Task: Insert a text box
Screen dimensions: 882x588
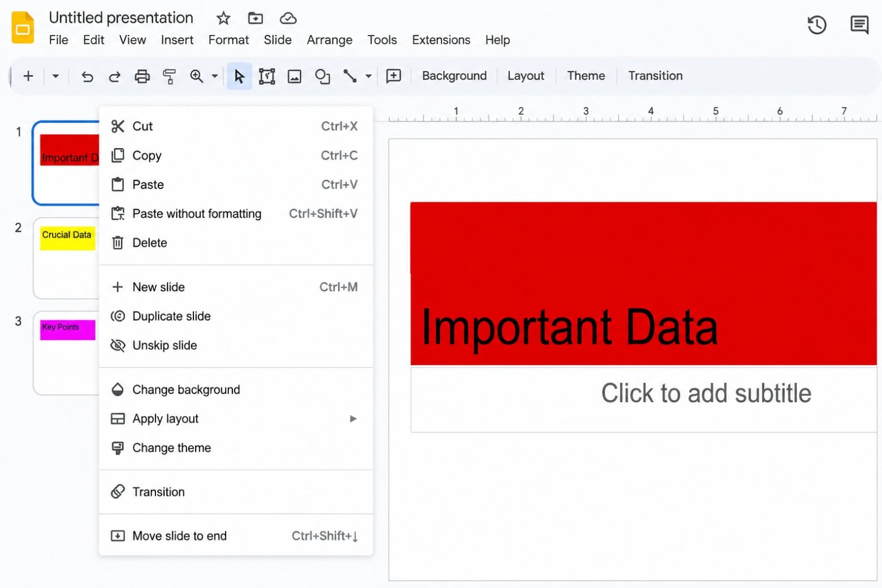Action: pos(267,76)
